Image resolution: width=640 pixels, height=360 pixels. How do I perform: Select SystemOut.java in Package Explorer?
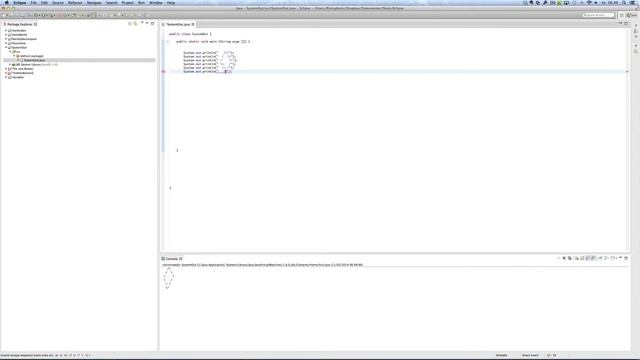pos(34,60)
